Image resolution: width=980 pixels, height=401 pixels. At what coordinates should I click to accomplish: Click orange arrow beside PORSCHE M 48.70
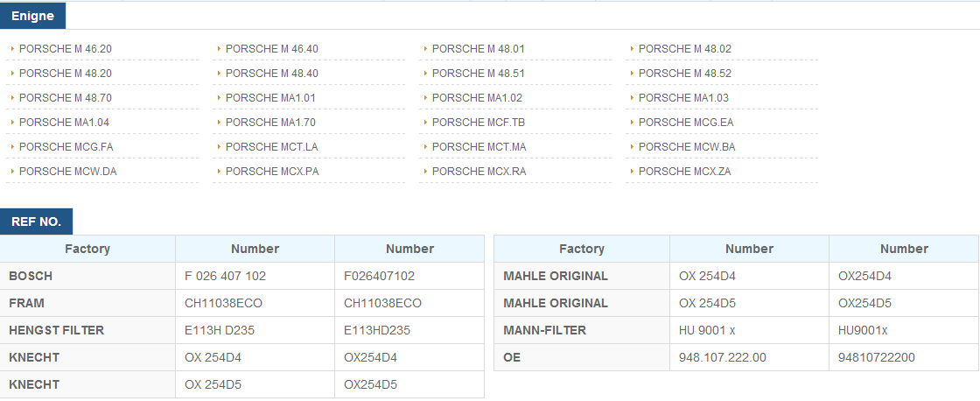12,97
